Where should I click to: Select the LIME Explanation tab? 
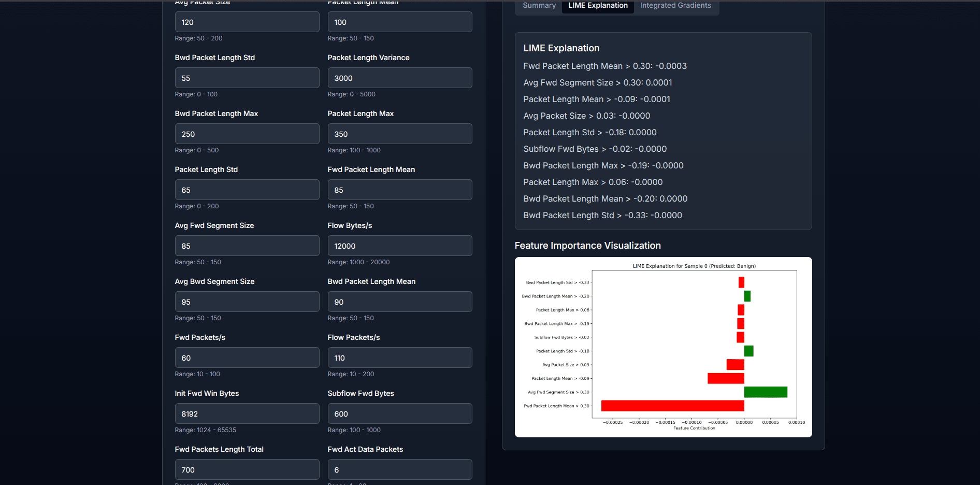pos(598,6)
